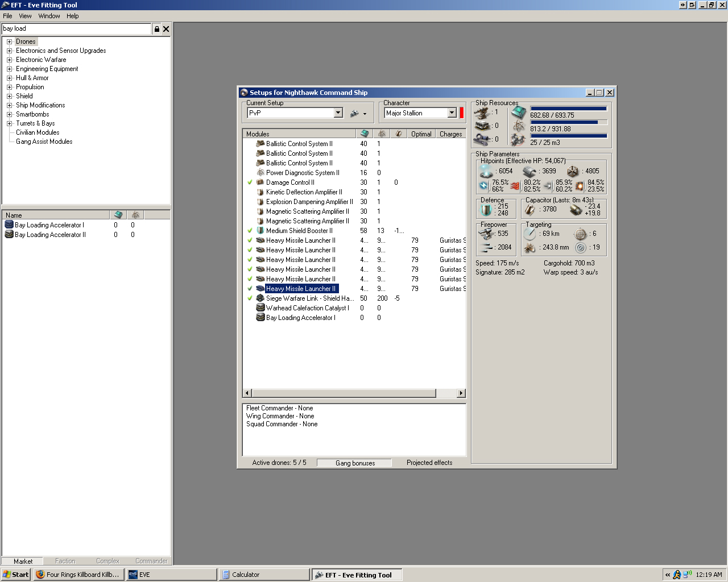Click the Bay Loading Accelerator II item icon
Image resolution: width=728 pixels, height=582 pixels.
(x=9, y=234)
